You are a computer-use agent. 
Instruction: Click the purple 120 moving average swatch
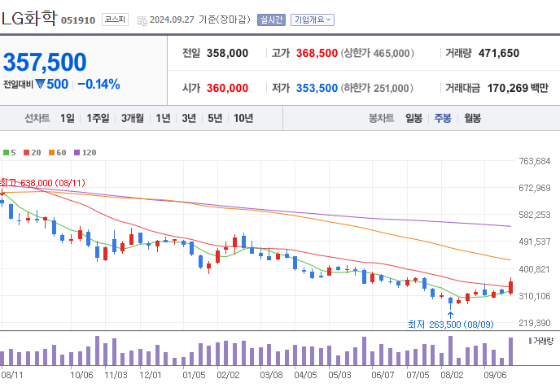coord(77,153)
